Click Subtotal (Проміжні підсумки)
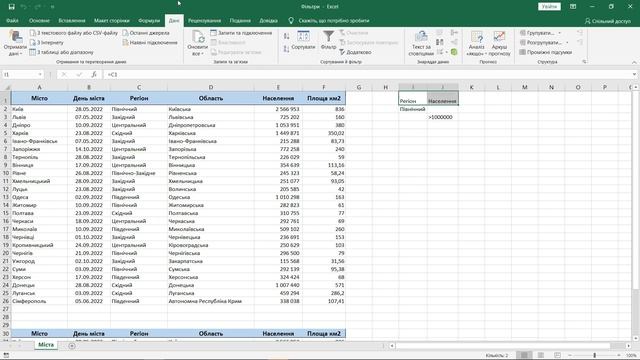Viewport: 640px width, 360px height. coord(546,52)
